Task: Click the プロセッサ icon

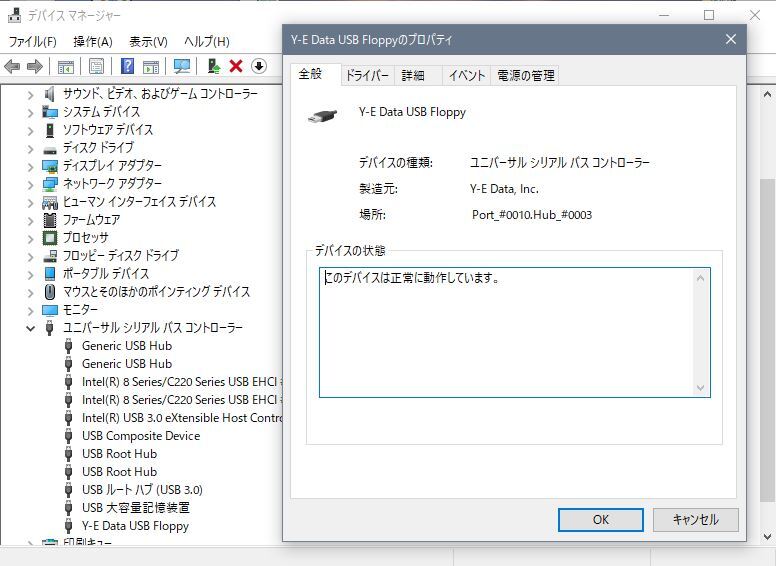Action: click(x=49, y=238)
